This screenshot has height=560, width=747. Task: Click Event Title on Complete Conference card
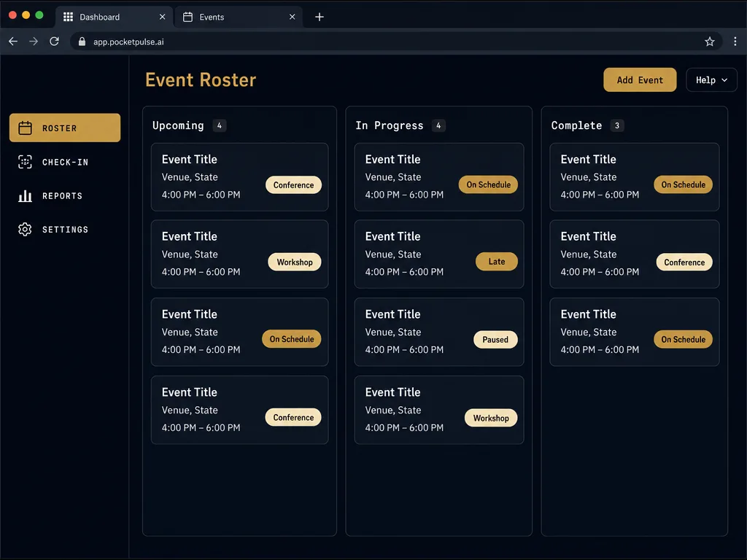(589, 236)
